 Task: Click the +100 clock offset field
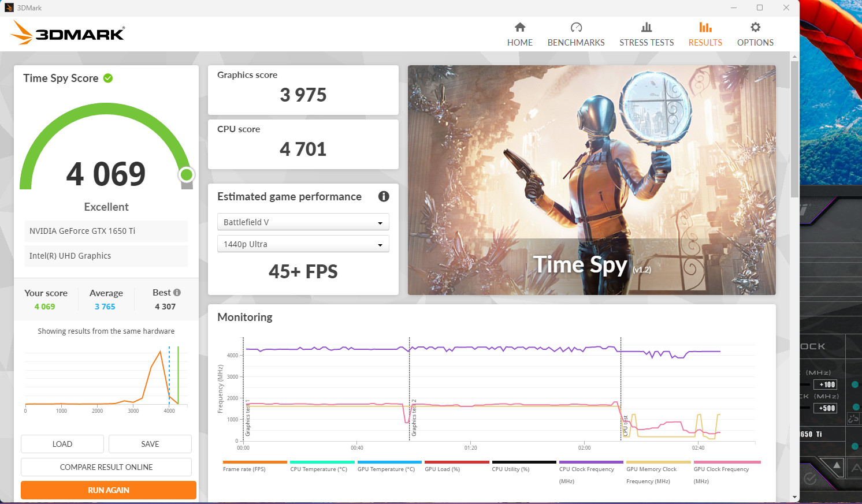(x=825, y=384)
